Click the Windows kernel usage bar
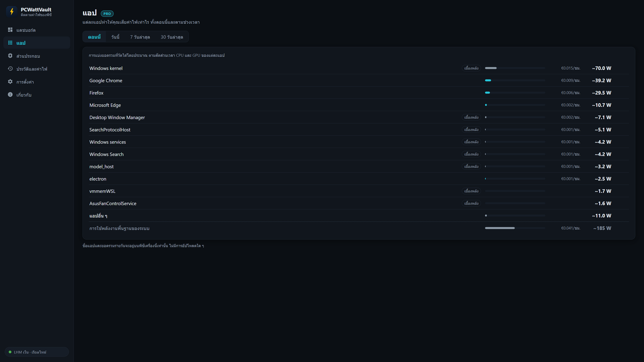The image size is (644, 362). (515, 68)
